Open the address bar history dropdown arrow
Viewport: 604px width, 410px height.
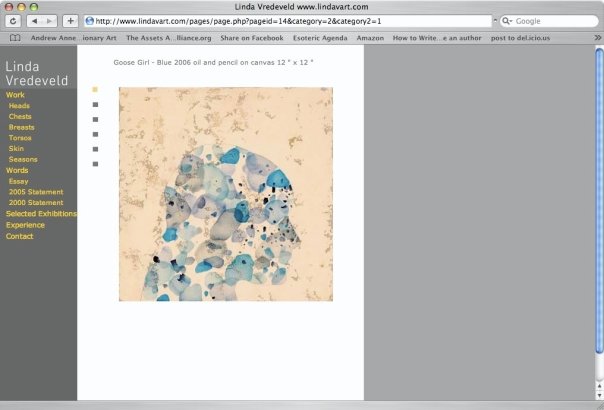[494, 21]
